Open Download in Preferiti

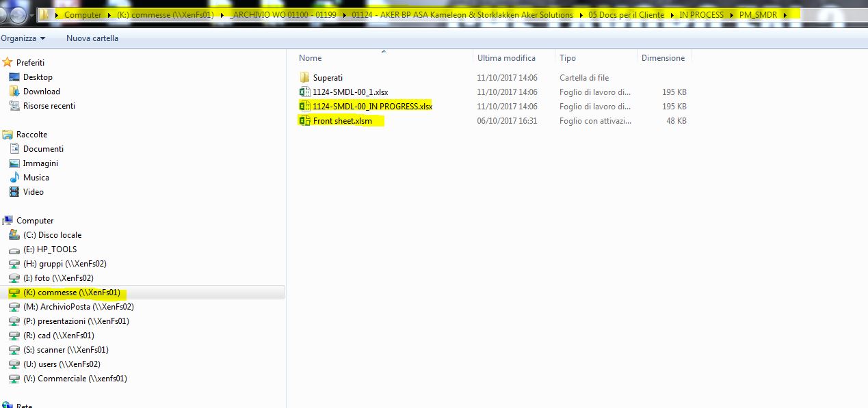(42, 92)
